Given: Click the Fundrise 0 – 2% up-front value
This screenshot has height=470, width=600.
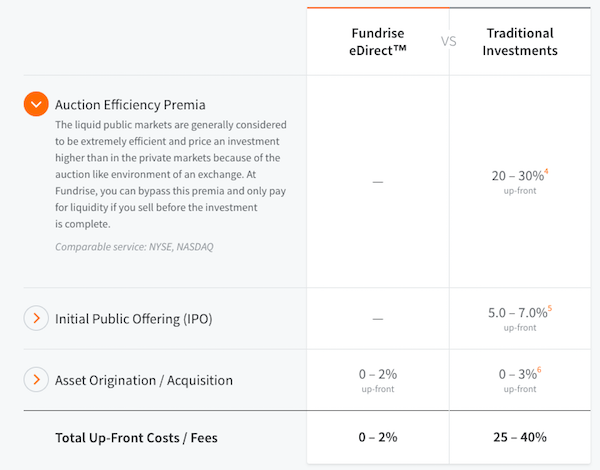Looking at the screenshot, I should point(378,374).
